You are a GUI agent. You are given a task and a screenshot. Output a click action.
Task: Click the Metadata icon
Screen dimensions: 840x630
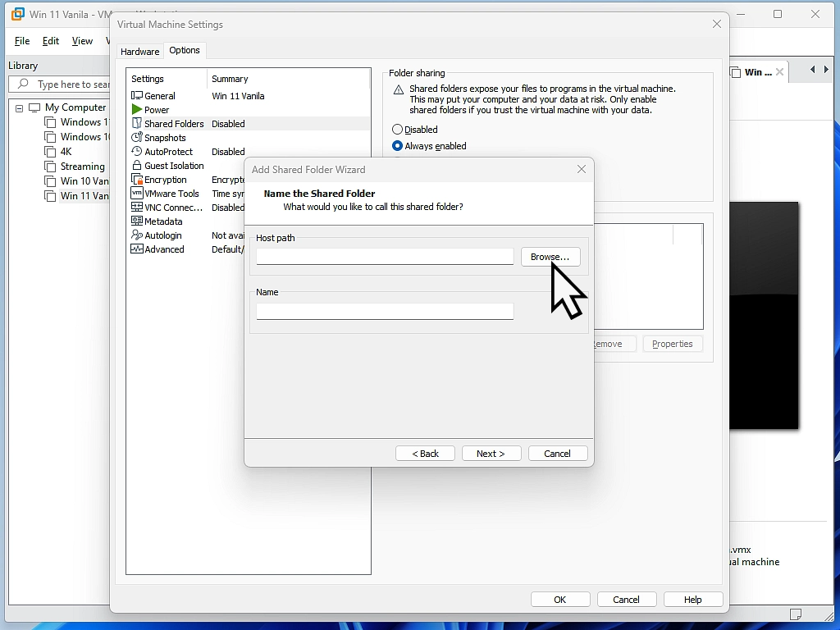[x=137, y=221]
